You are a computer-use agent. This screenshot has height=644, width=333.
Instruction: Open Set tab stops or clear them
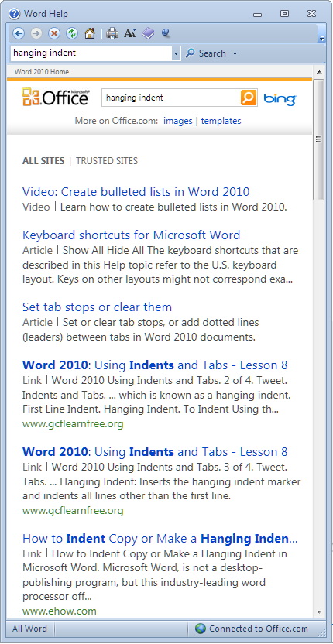pyautogui.click(x=97, y=307)
